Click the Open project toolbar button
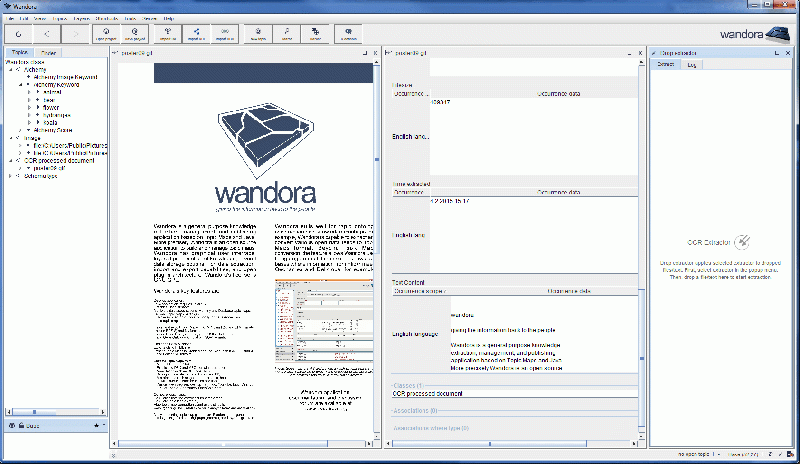 (x=105, y=34)
